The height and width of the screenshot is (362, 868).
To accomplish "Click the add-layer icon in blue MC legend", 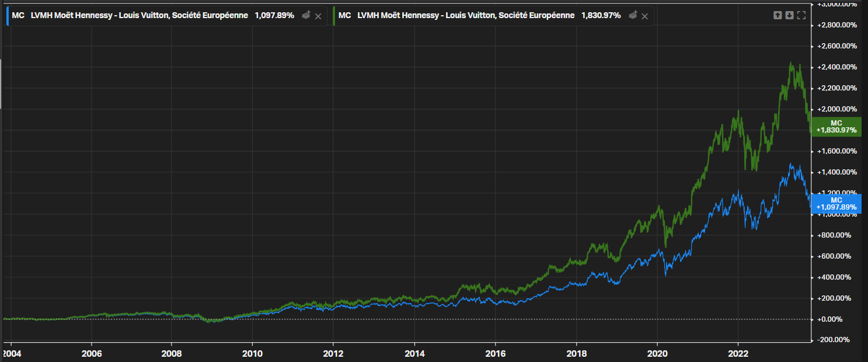I will (306, 16).
